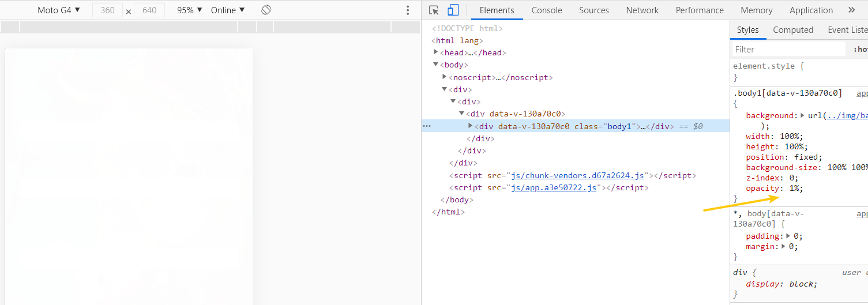The width and height of the screenshot is (868, 305).
Task: Click the Filter styles input field
Action: [x=788, y=50]
